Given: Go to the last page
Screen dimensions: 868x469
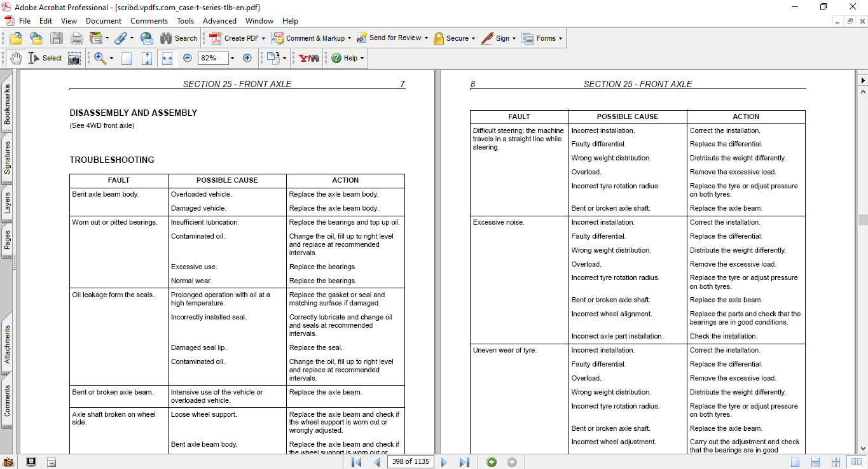Looking at the screenshot, I should pos(464,462).
